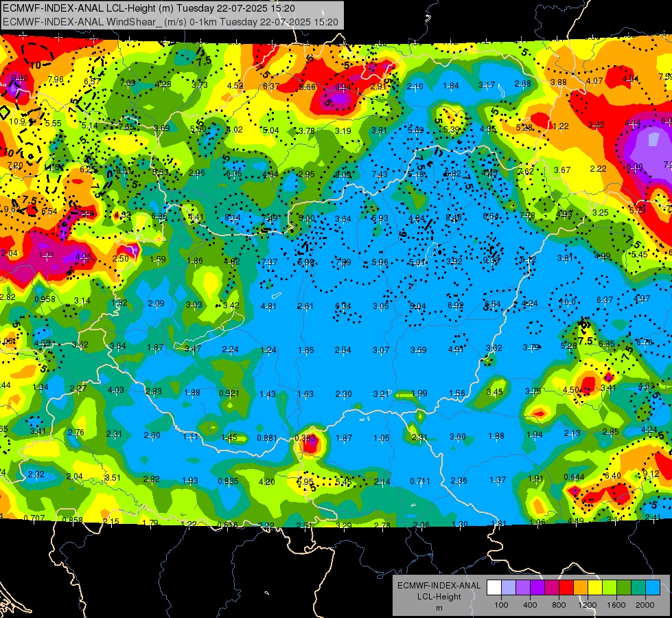Click the wind shear value 0.644
The width and height of the screenshot is (672, 618).
coord(574,477)
